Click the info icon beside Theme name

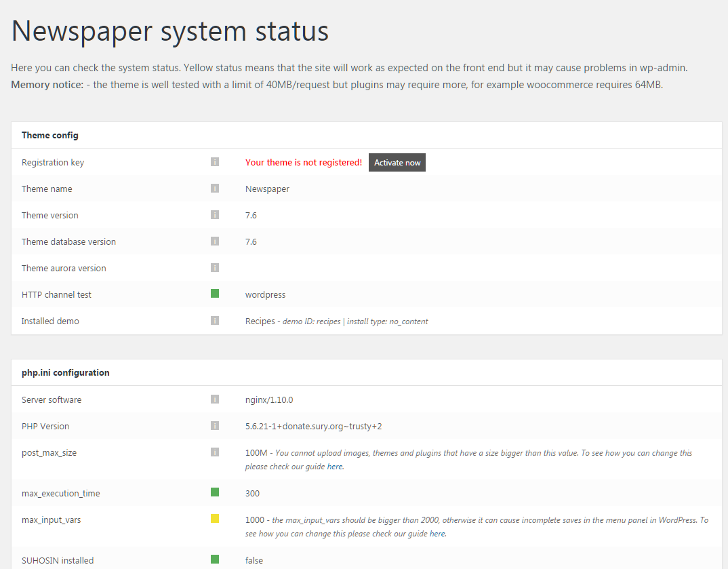coord(214,188)
